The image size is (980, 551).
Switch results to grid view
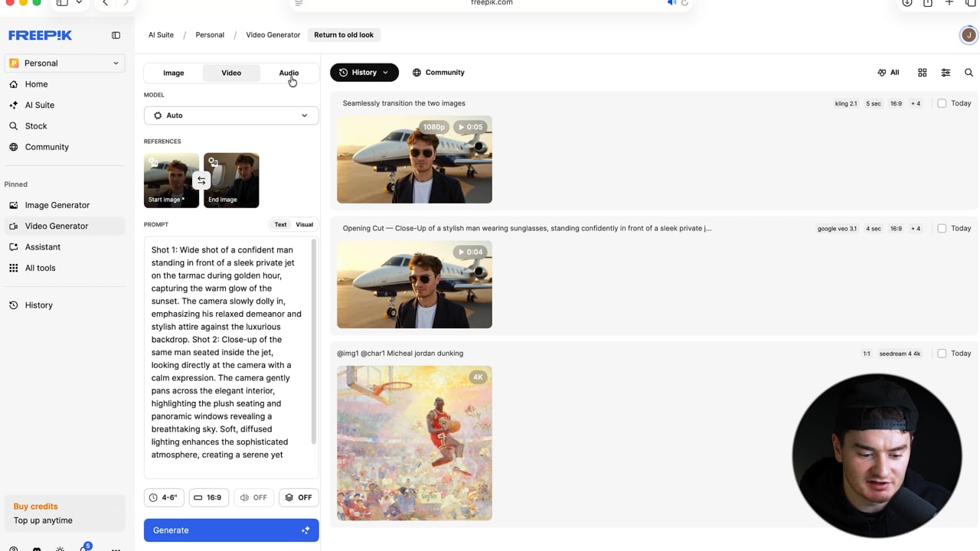pyautogui.click(x=923, y=73)
